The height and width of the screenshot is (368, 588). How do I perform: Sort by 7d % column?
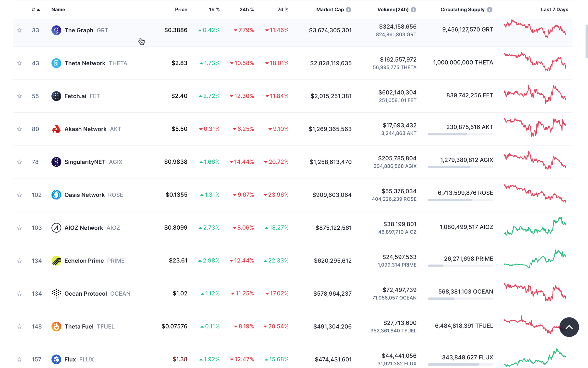coord(283,10)
